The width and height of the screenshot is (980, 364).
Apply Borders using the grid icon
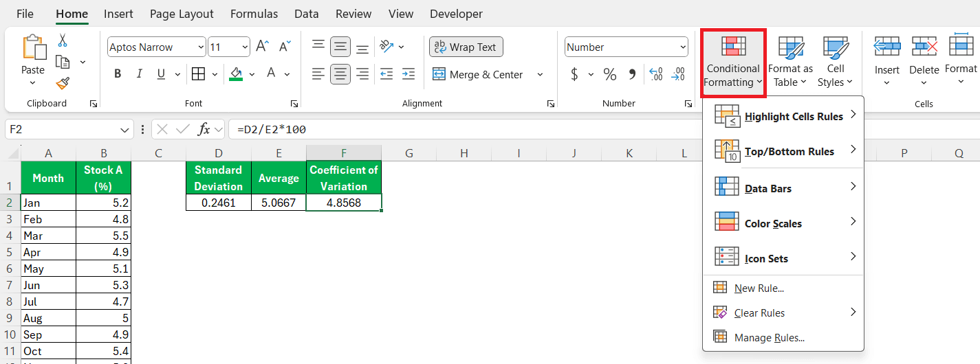click(198, 74)
